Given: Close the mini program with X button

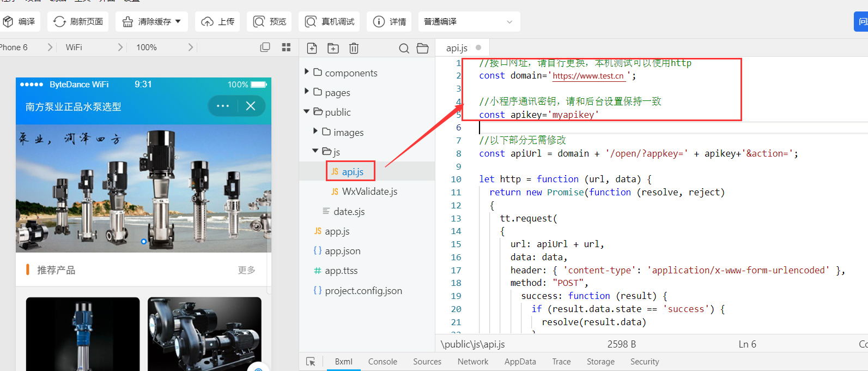Looking at the screenshot, I should [x=251, y=106].
